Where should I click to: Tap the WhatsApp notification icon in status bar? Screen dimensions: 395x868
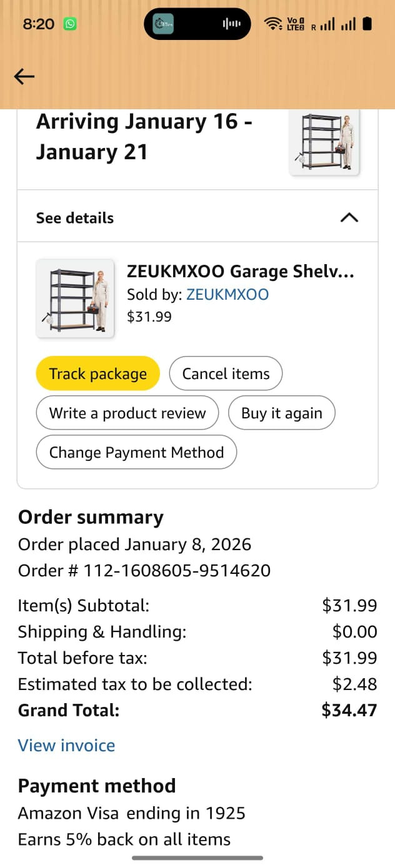pyautogui.click(x=70, y=24)
